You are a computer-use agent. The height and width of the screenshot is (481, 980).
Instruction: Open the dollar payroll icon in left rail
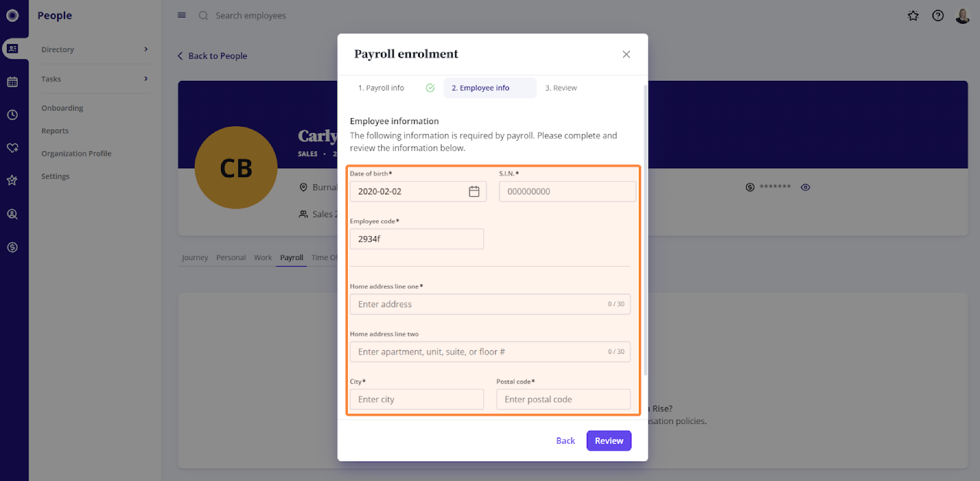pos(12,247)
